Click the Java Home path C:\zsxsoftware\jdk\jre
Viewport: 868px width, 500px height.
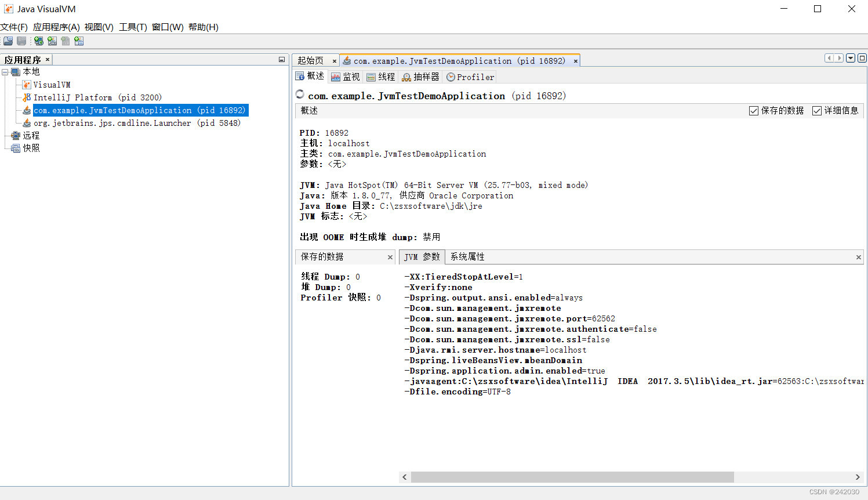pyautogui.click(x=431, y=206)
